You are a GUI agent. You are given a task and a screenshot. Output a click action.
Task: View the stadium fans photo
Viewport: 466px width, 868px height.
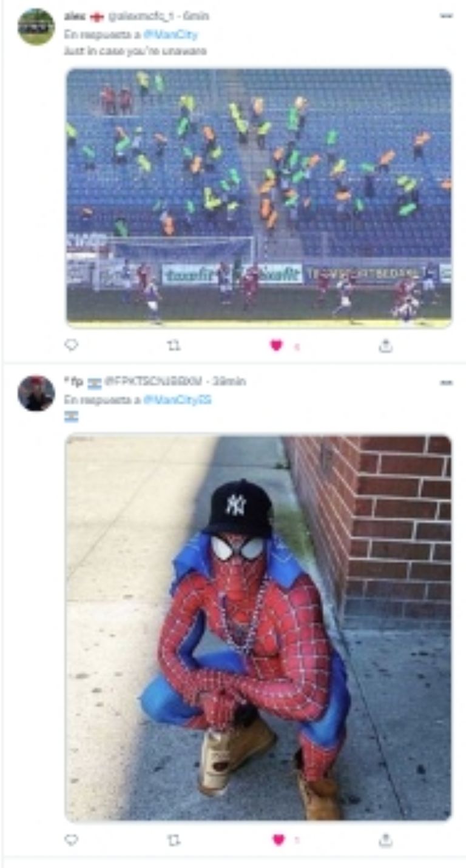pyautogui.click(x=258, y=198)
